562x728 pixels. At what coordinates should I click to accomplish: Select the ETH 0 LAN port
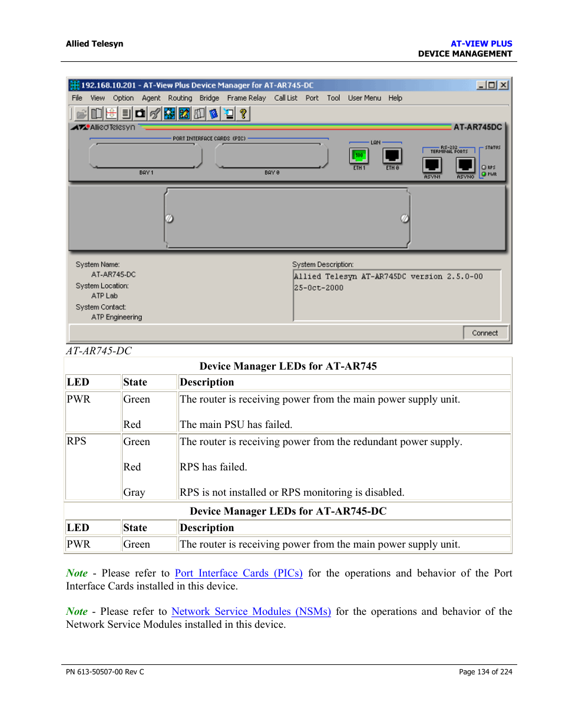pyautogui.click(x=392, y=156)
